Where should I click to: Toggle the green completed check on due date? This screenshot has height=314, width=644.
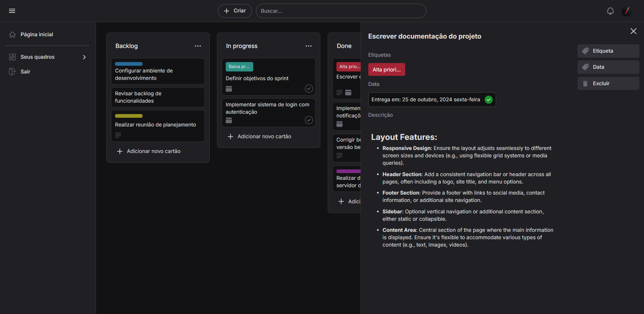pos(489,100)
